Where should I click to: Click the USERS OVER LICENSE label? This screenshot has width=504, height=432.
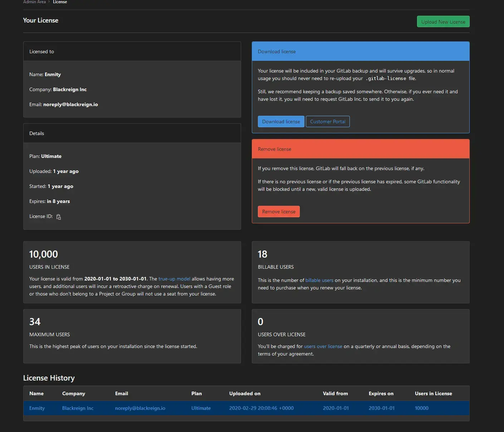coord(282,334)
